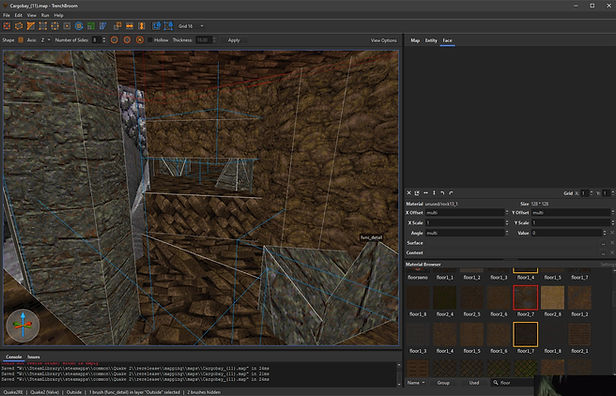Toggle texture lock in the toolbar
Image resolution: width=616 pixels, height=396 pixels.
click(156, 26)
